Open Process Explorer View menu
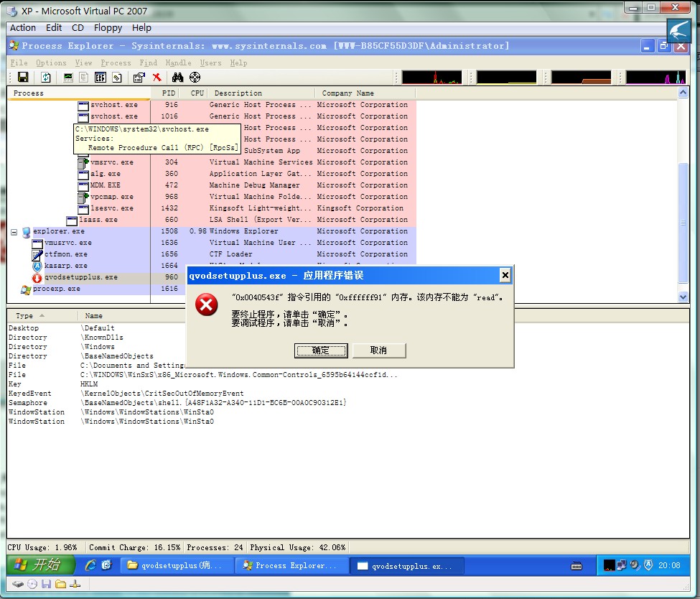700x599 pixels. pyautogui.click(x=83, y=63)
